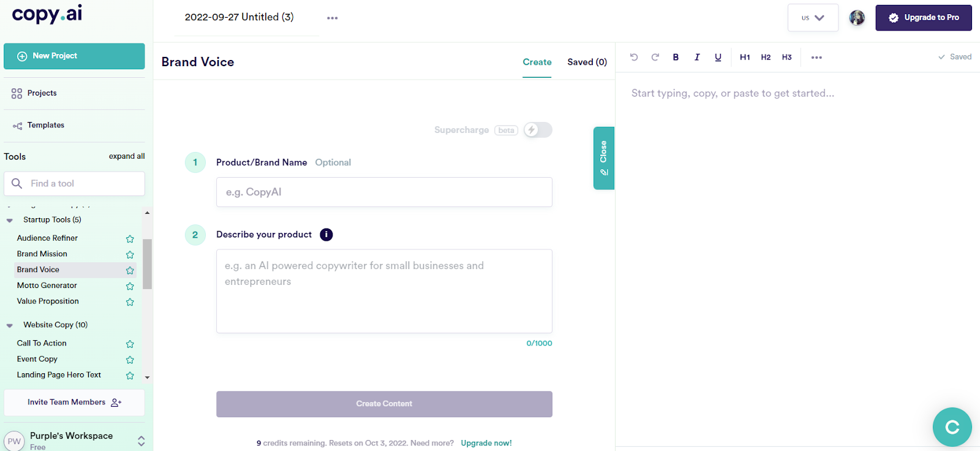Favorite the Motto Generator tool
980x451 pixels.
[130, 286]
